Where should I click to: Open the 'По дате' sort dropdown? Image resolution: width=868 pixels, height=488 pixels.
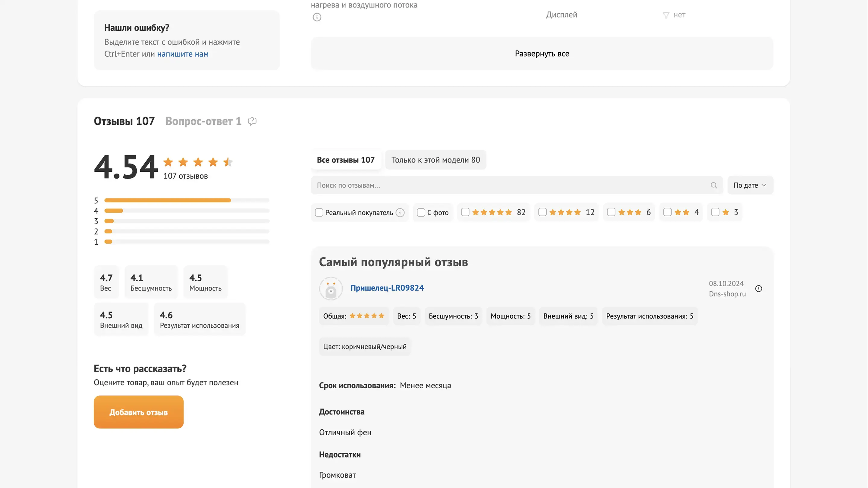coord(750,185)
